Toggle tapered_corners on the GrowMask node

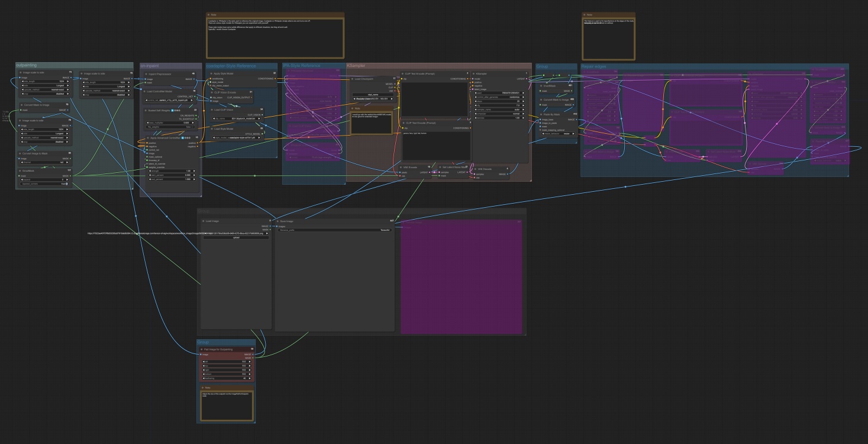(x=66, y=184)
